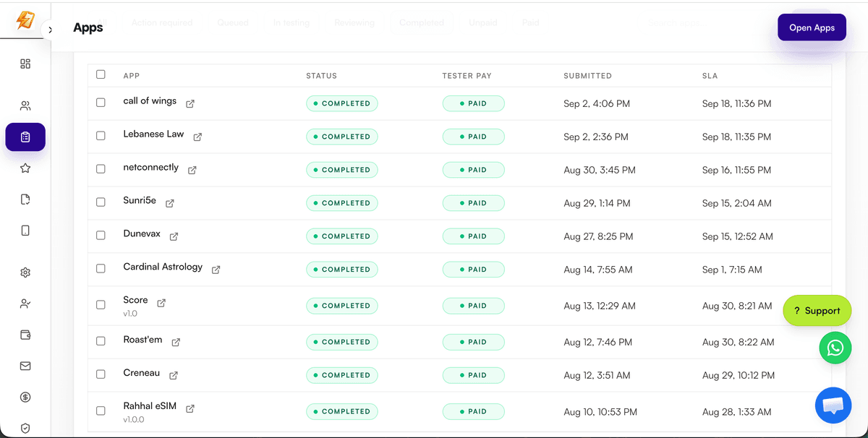Click the date Aug 12, 3:51 AM

[x=597, y=375]
